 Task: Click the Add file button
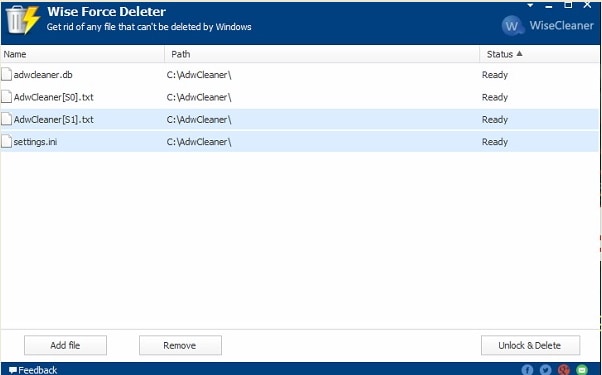click(x=65, y=345)
